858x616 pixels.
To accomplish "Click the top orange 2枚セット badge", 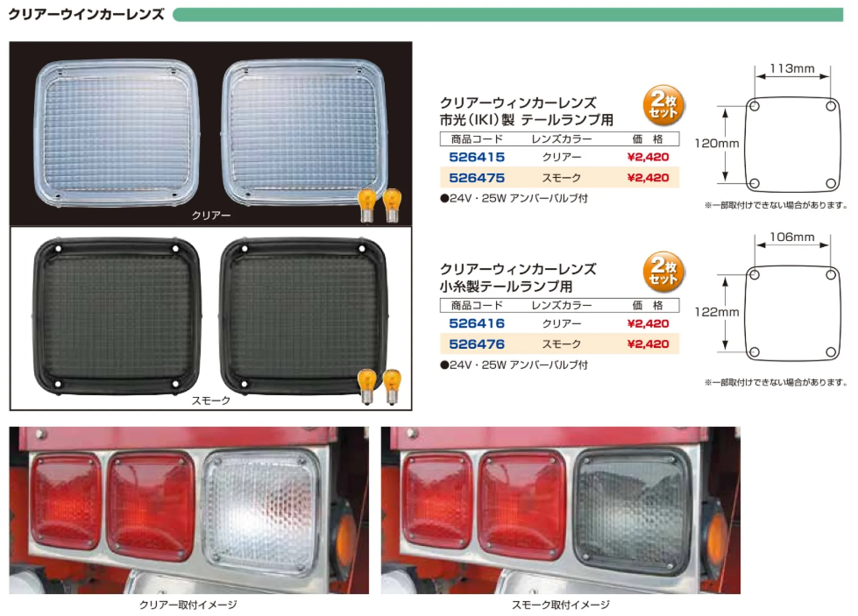I will click(664, 105).
